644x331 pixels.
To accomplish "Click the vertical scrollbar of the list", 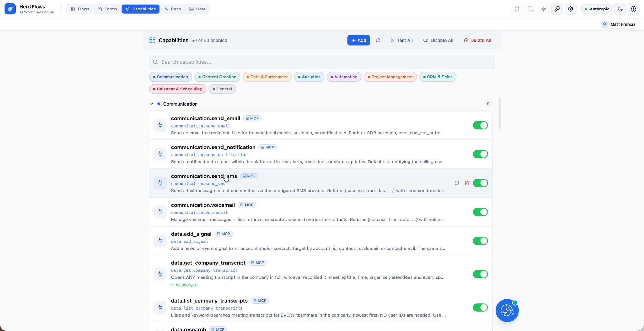I will click(500, 113).
